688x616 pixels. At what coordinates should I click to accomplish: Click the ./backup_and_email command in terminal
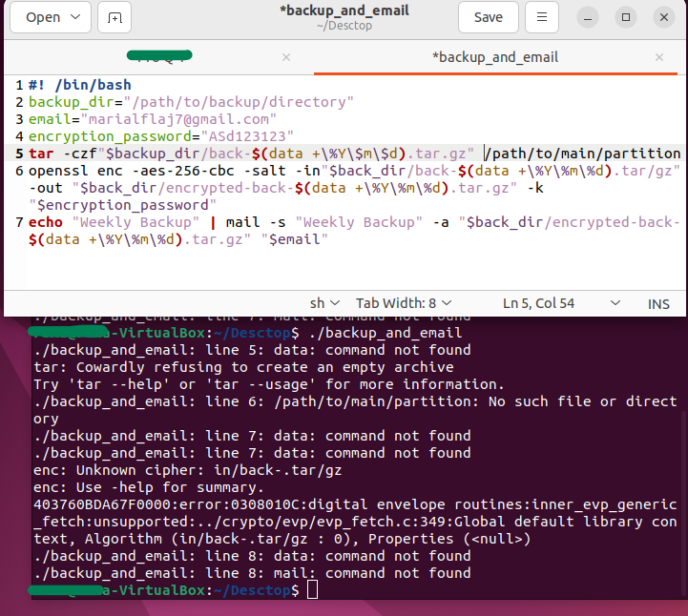click(x=386, y=333)
